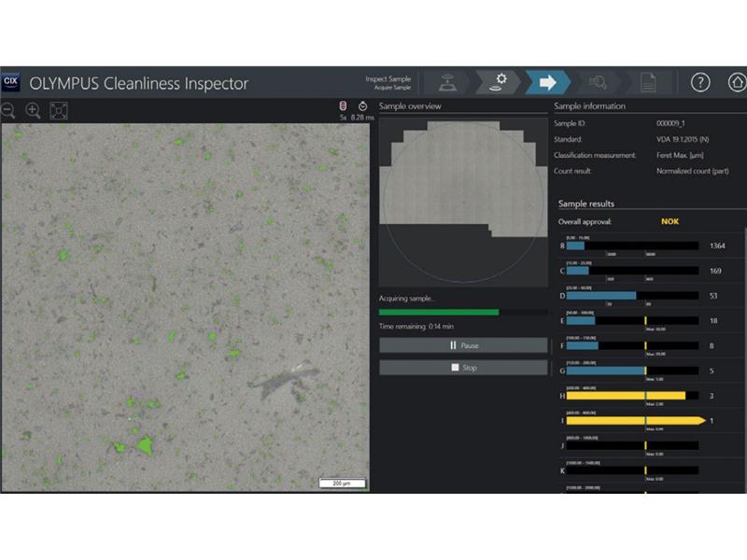Select yellow class H result bar
Image resolution: width=747 pixels, height=560 pixels.
point(632,396)
